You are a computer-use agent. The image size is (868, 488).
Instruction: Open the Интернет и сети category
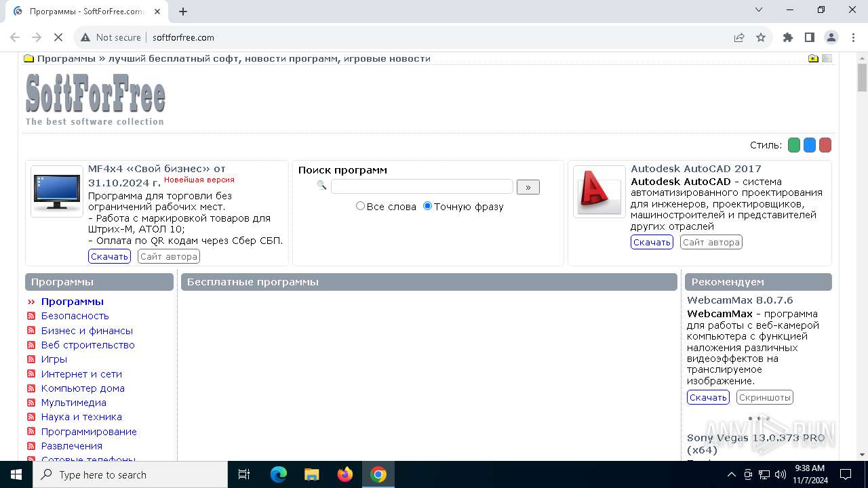click(81, 374)
